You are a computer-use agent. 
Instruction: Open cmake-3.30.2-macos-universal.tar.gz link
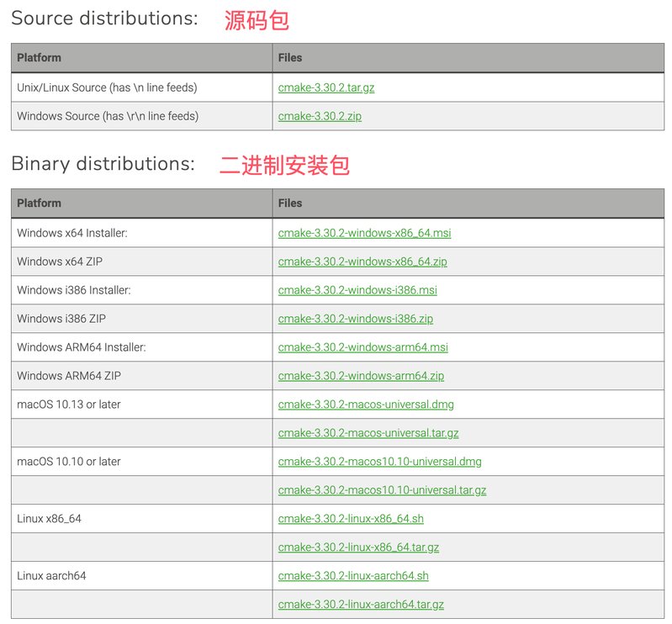368,433
